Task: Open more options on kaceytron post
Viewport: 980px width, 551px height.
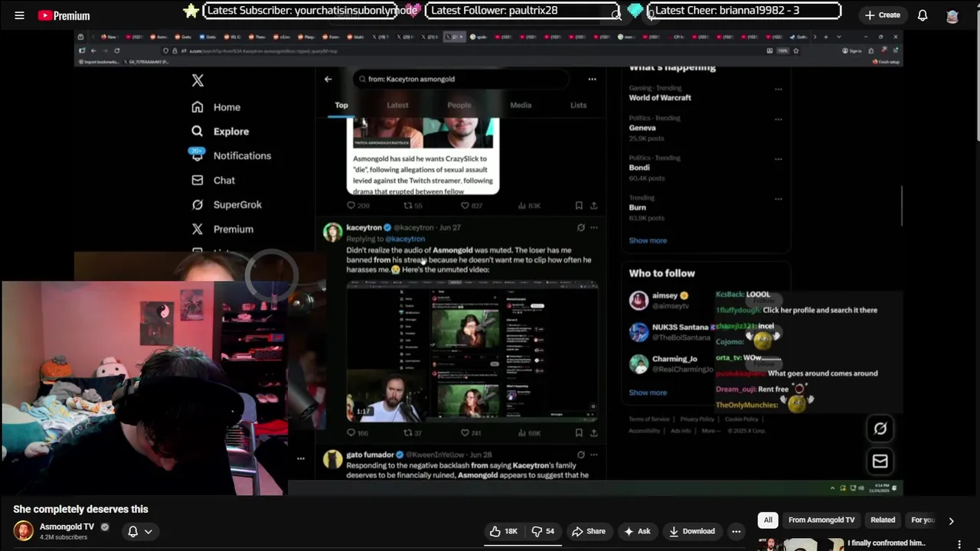Action: [x=594, y=227]
